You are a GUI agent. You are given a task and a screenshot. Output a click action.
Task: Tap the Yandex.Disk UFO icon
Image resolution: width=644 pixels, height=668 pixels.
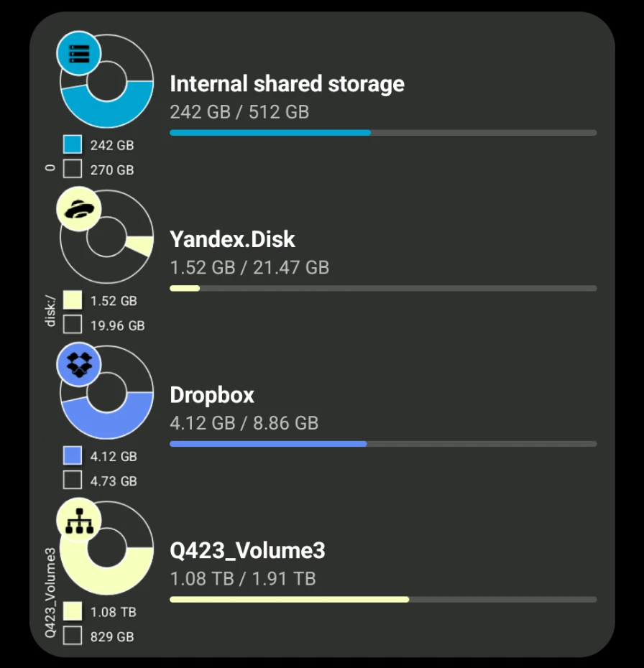click(79, 209)
